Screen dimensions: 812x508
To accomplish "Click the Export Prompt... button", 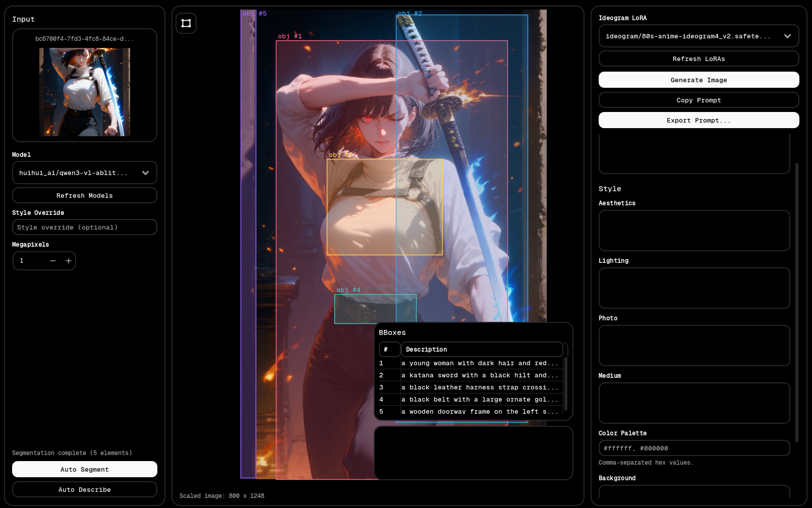I will (699, 121).
